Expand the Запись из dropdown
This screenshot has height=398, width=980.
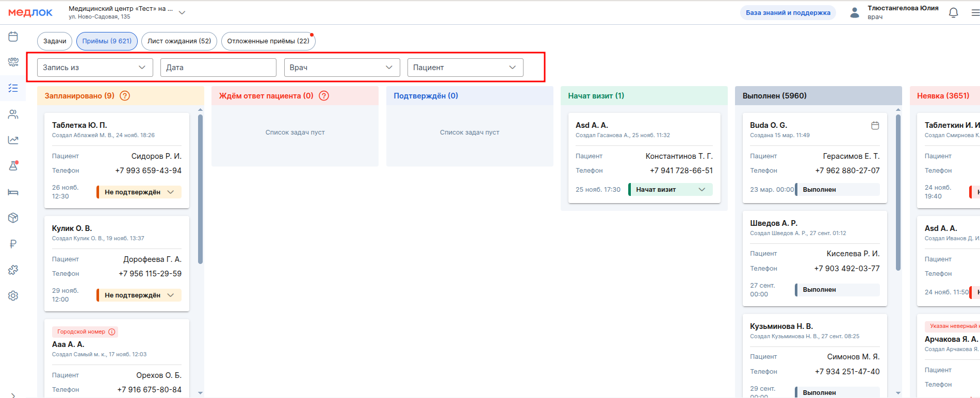(95, 68)
